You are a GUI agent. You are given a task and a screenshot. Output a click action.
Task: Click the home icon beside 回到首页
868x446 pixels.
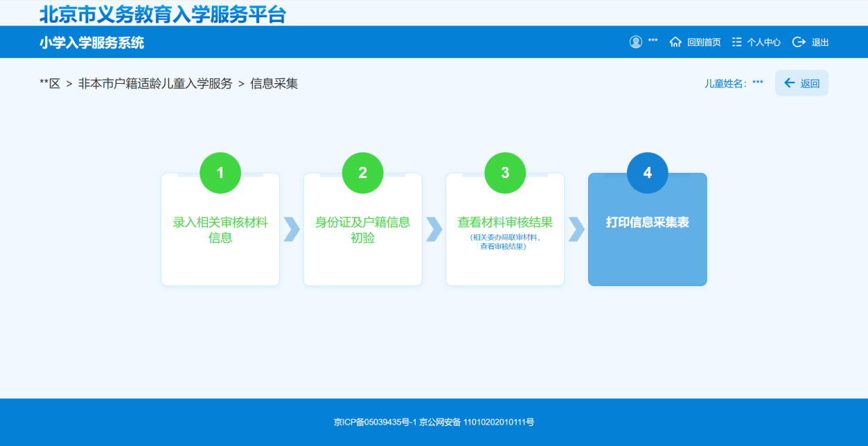tap(675, 42)
